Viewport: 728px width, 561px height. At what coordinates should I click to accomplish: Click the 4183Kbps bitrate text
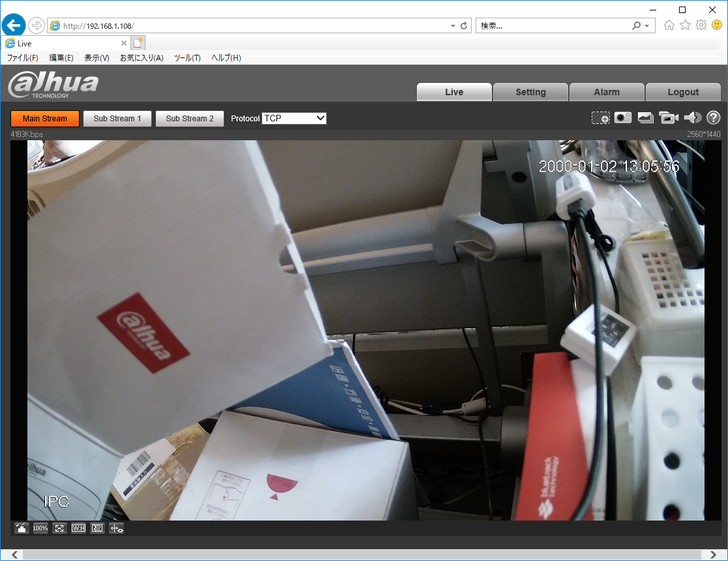pos(27,134)
